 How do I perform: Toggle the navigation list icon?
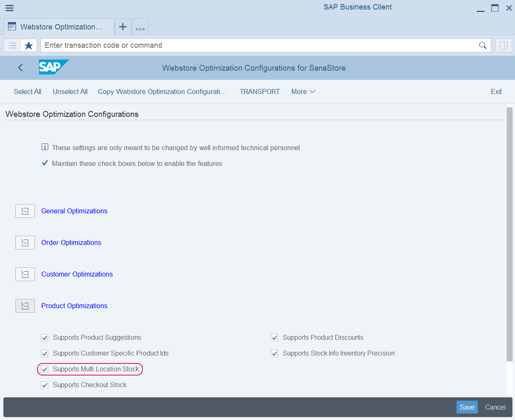(x=12, y=45)
